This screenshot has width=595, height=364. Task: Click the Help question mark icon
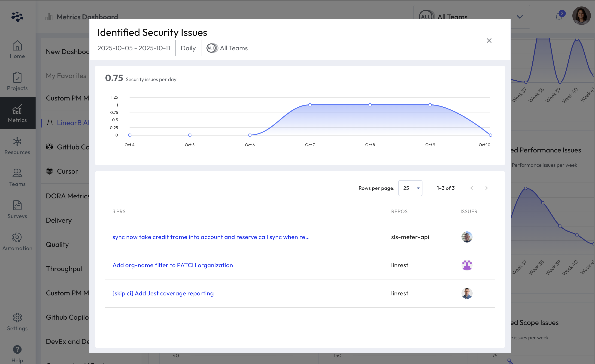pos(17,349)
